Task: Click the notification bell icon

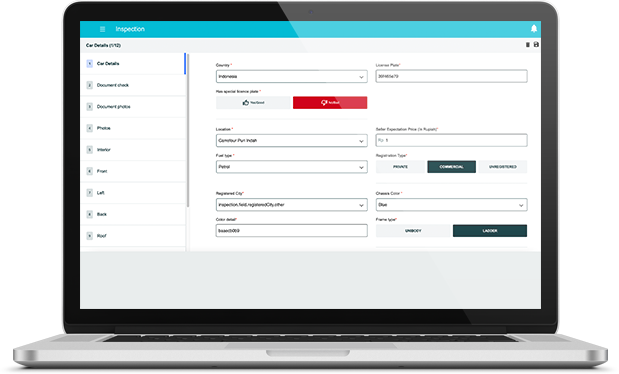Action: point(534,28)
